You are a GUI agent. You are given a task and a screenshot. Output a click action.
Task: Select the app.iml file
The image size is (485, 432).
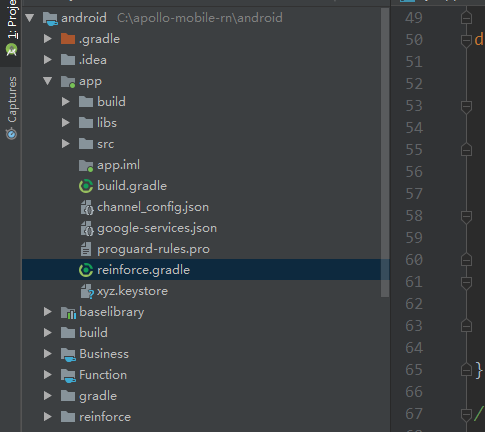(118, 165)
